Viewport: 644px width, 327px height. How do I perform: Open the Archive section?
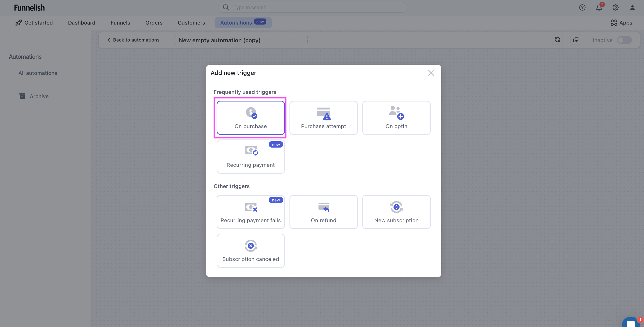(x=39, y=96)
